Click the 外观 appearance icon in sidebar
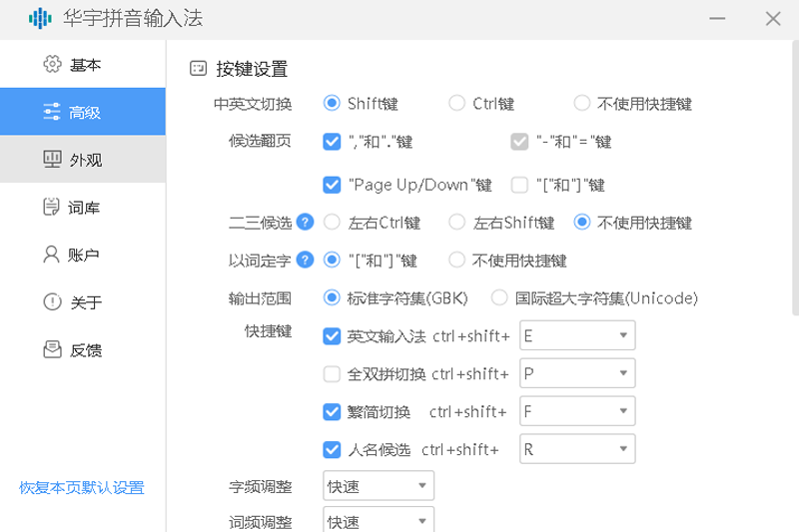 pyautogui.click(x=52, y=160)
